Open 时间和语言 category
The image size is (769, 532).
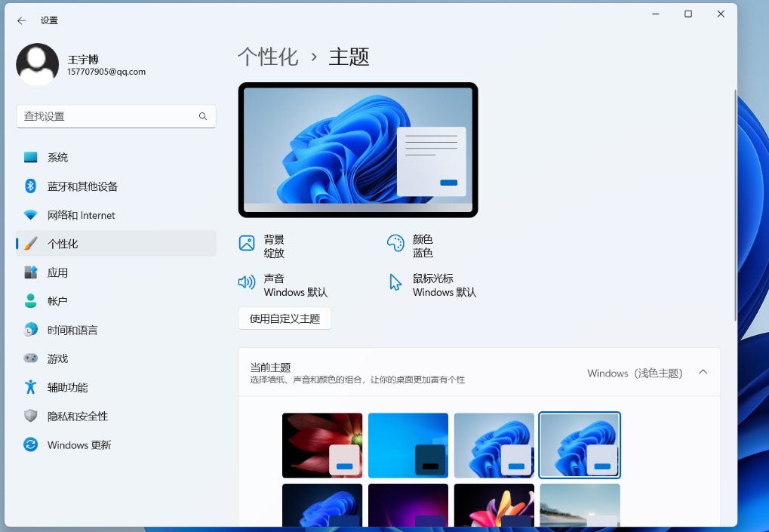pyautogui.click(x=116, y=330)
